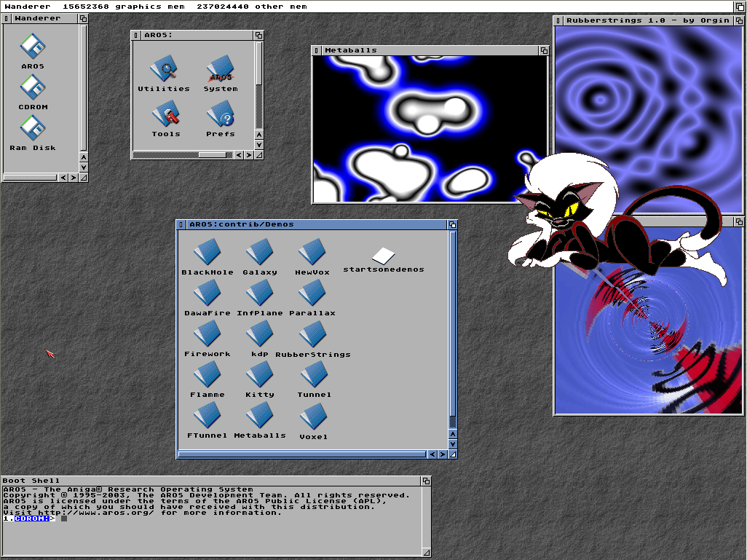Image resolution: width=747 pixels, height=560 pixels.
Task: Click the Metaballs animation display
Action: click(x=430, y=129)
